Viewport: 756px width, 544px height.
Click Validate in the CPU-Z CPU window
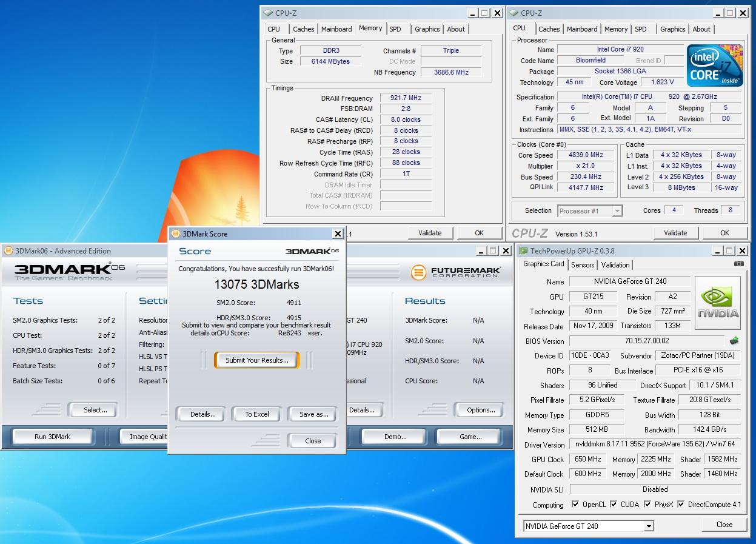(x=675, y=233)
